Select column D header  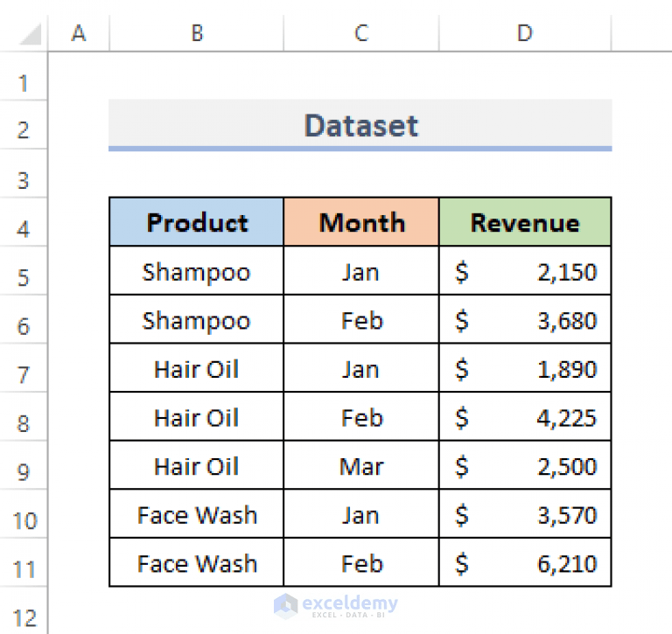point(525,33)
